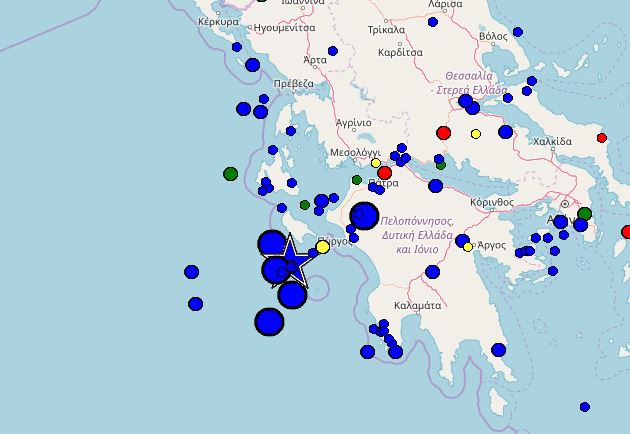Screen dimensions: 630x434
Task: Select the blue marker right of Άρτα
Action: [x=333, y=51]
